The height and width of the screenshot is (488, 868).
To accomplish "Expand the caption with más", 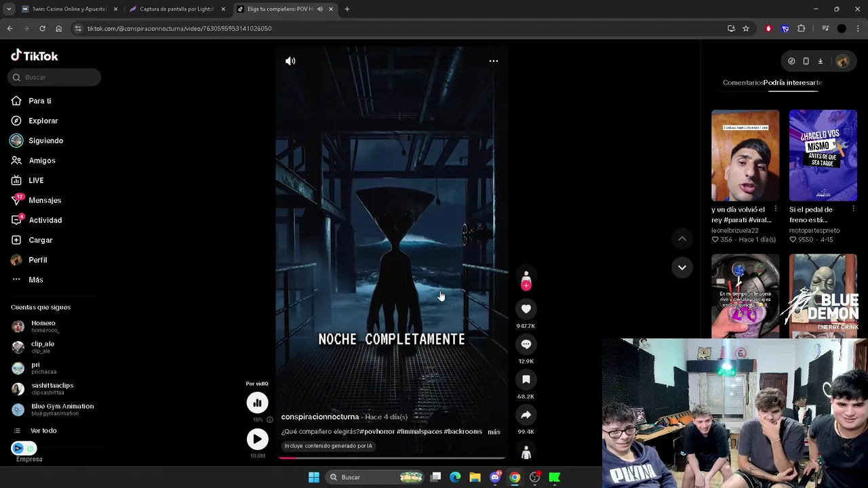I will (x=494, y=432).
